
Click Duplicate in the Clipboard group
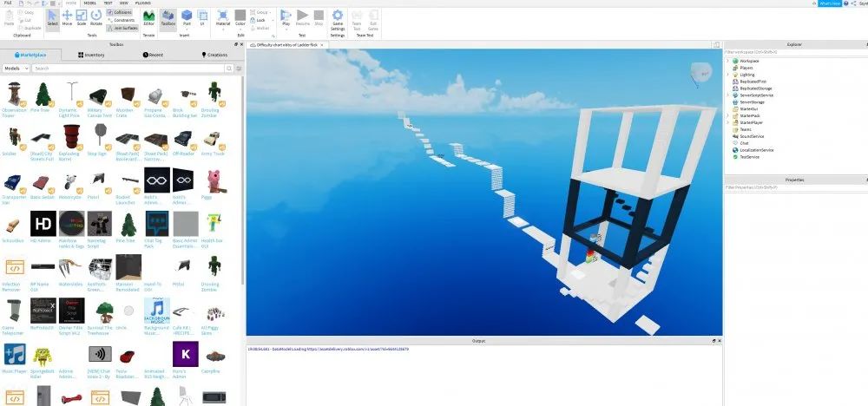(29, 28)
